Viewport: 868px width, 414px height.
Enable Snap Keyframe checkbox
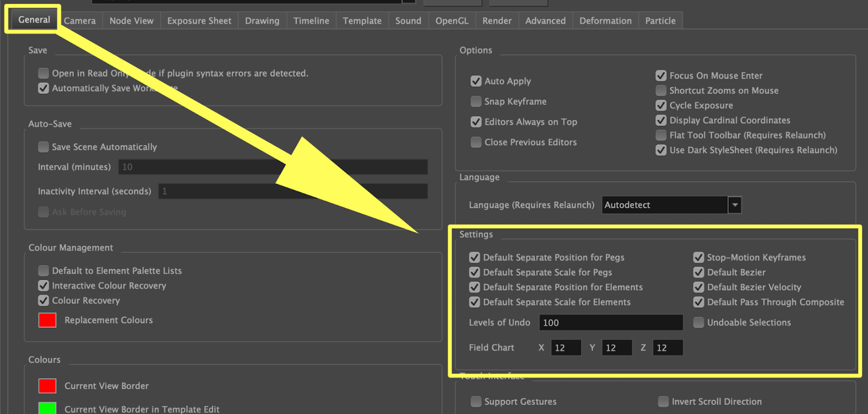tap(476, 101)
